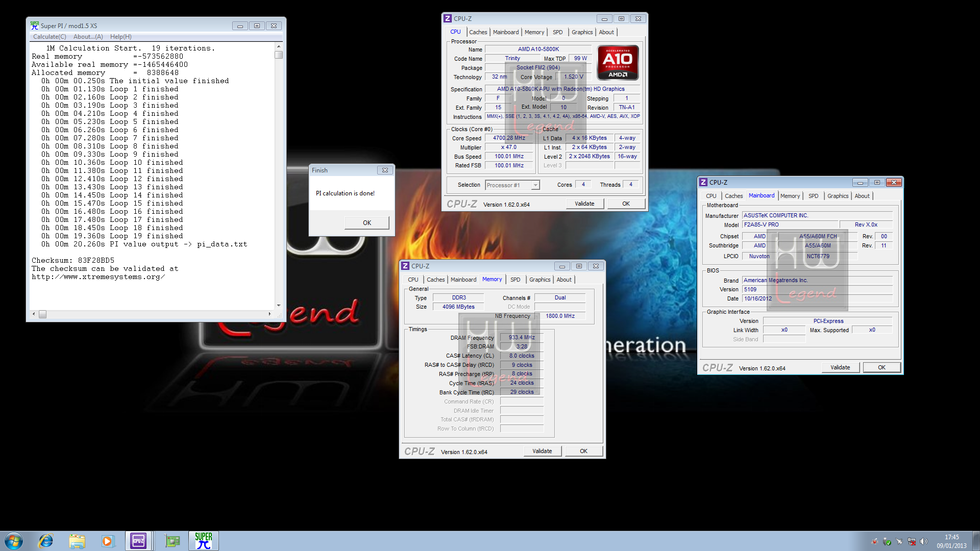This screenshot has width=980, height=551.
Task: Click the CPU-Z taskbar button
Action: point(138,541)
